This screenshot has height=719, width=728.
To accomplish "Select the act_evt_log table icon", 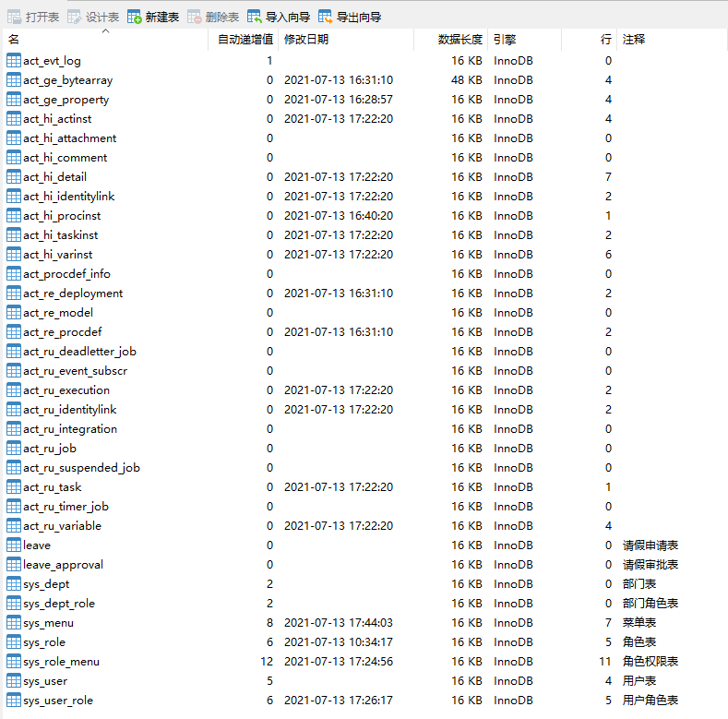I will tap(14, 60).
